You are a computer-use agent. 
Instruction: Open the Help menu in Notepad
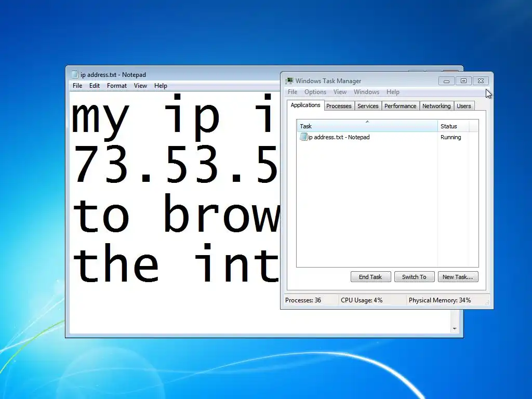coord(161,86)
